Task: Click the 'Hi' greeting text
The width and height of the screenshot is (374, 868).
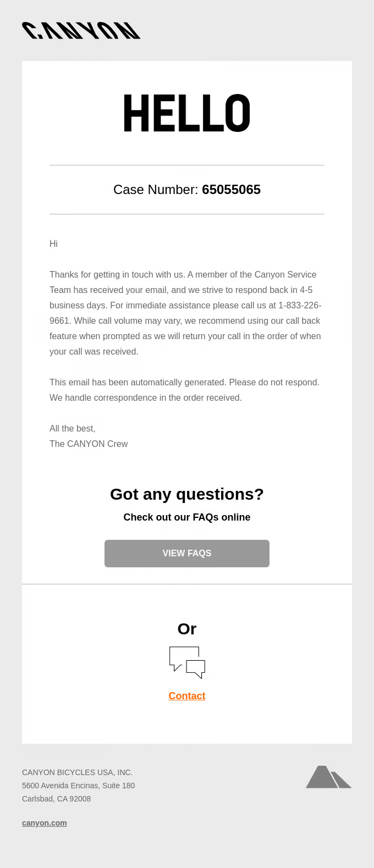Action: click(x=53, y=244)
